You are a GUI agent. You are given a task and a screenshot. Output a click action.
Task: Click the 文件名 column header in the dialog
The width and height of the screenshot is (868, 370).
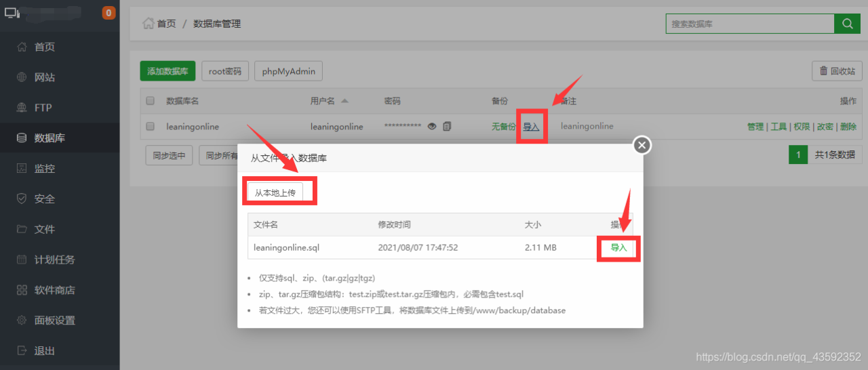(266, 224)
